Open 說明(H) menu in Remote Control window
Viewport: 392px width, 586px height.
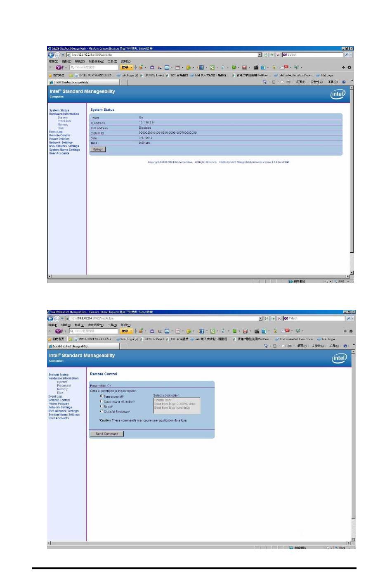coord(125,325)
